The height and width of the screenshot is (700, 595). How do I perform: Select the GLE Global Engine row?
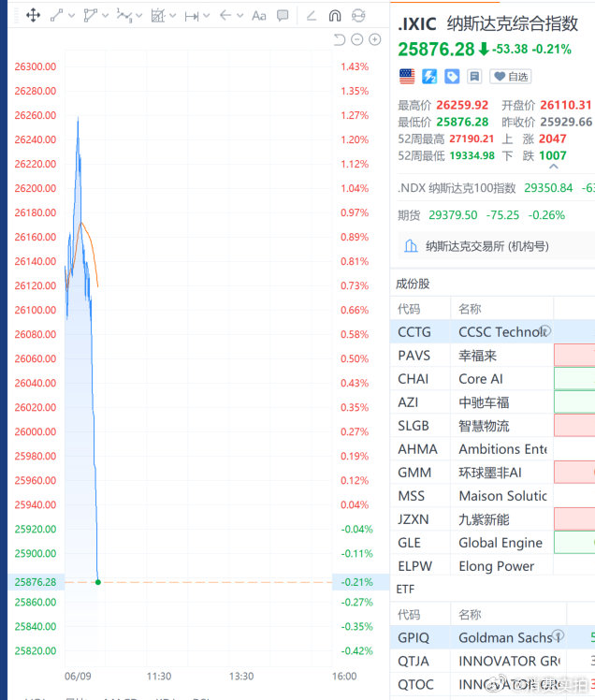click(x=492, y=543)
